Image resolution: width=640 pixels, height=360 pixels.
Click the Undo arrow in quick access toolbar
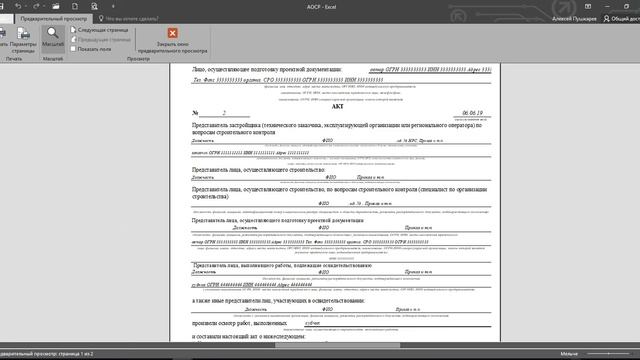[x=18, y=6]
